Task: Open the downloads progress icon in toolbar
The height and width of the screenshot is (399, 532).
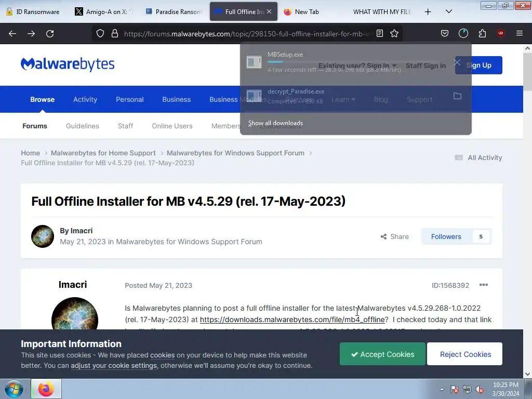Action: [x=463, y=33]
